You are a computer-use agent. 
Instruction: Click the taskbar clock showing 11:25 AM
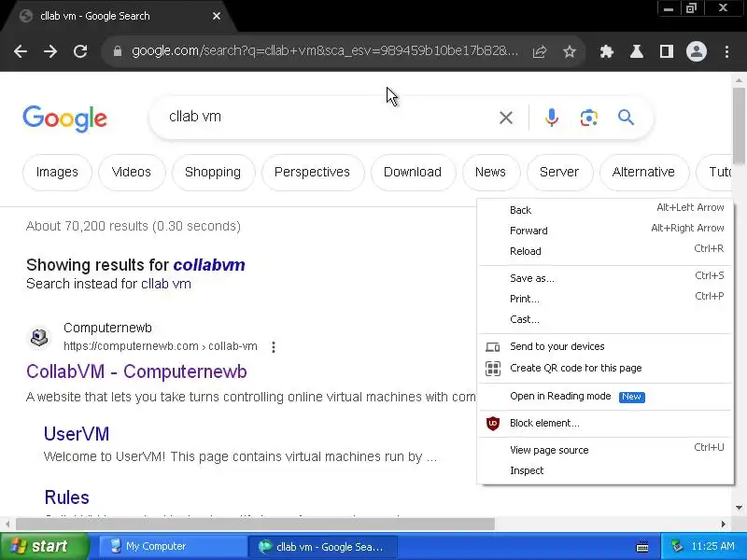(712, 546)
